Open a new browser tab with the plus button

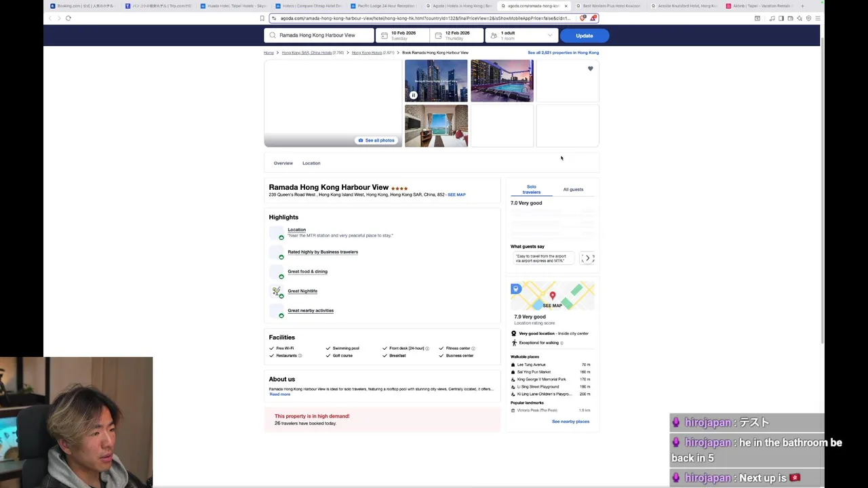coord(802,6)
